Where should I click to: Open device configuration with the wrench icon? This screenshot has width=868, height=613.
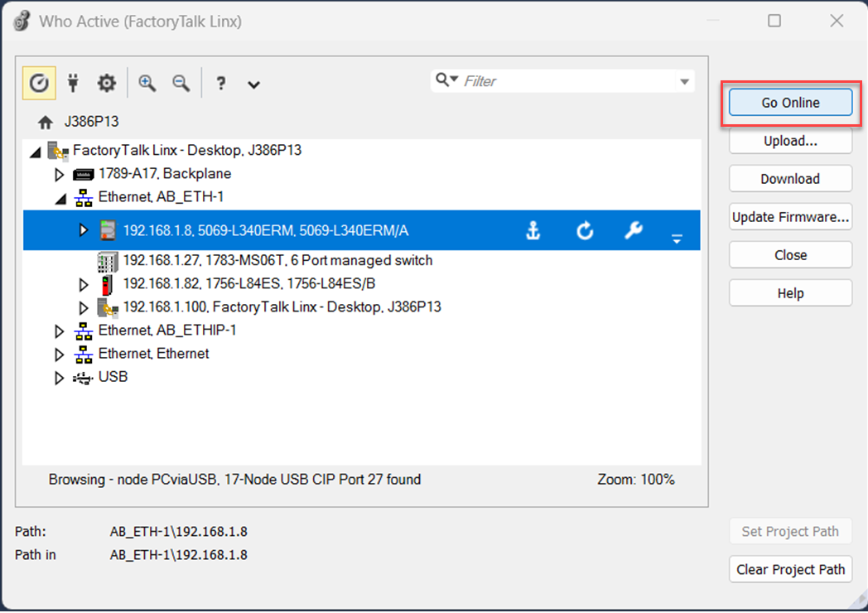(634, 230)
